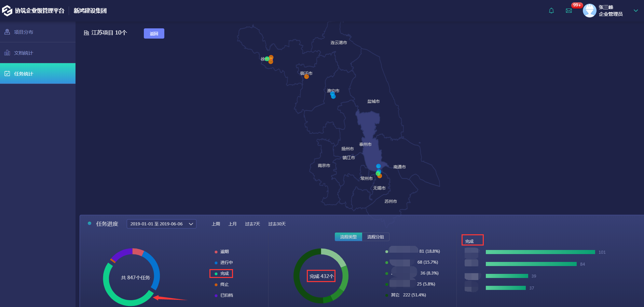Open the date range dropdown 2019-01-01 至 2019-06-06
The image size is (644, 307).
(x=161, y=224)
